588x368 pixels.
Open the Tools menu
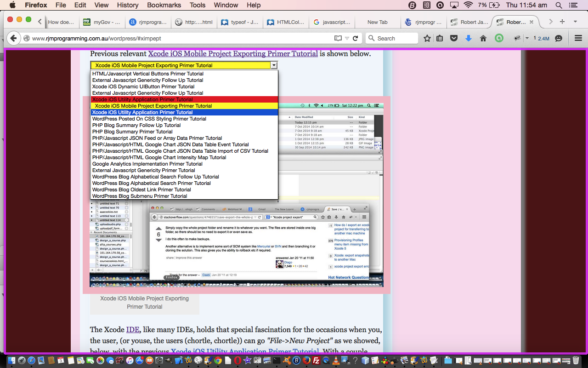click(198, 5)
